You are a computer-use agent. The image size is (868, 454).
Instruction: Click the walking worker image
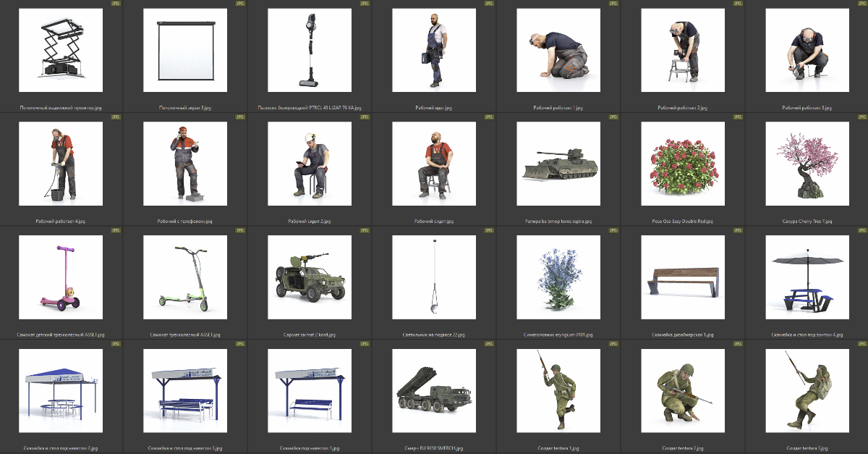[x=435, y=50]
